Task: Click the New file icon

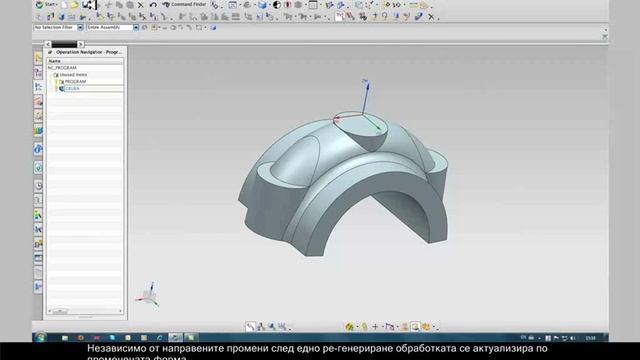Action: [x=64, y=5]
